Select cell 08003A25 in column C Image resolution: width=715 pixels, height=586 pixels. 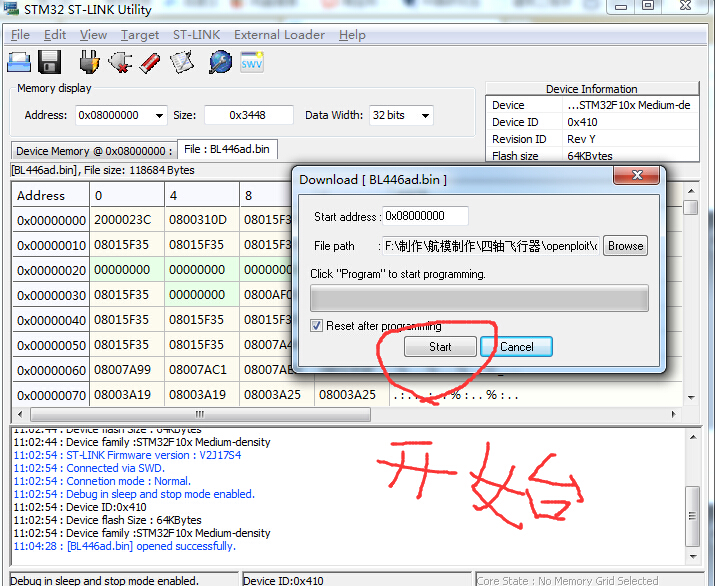point(351,394)
